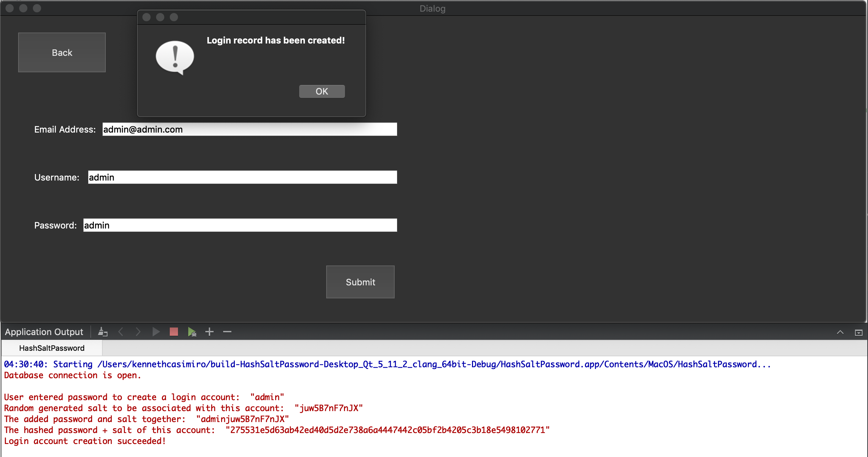Select the HashSaltPassword output tab
Image resolution: width=868 pixels, height=457 pixels.
[52, 348]
